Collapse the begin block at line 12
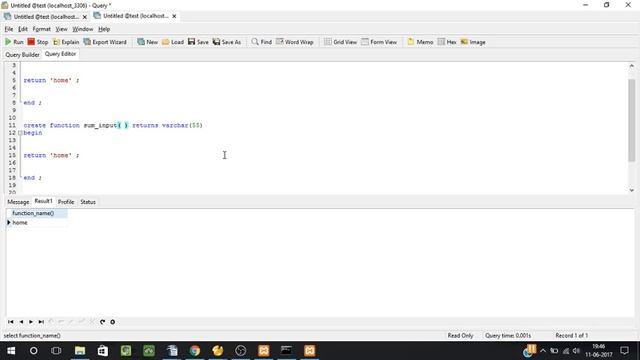This screenshot has width=640, height=360. point(20,133)
